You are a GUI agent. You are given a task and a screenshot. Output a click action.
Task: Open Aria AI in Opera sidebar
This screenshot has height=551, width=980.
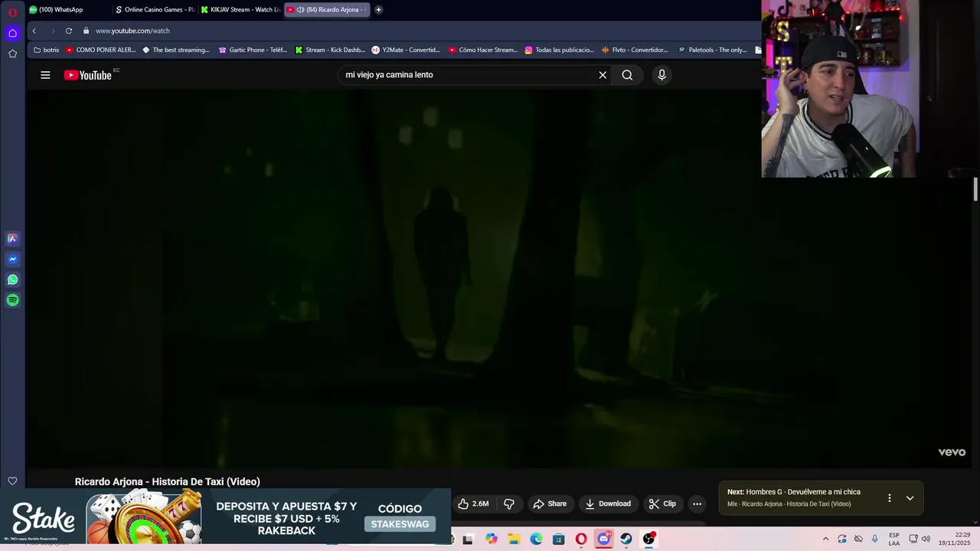(12, 239)
